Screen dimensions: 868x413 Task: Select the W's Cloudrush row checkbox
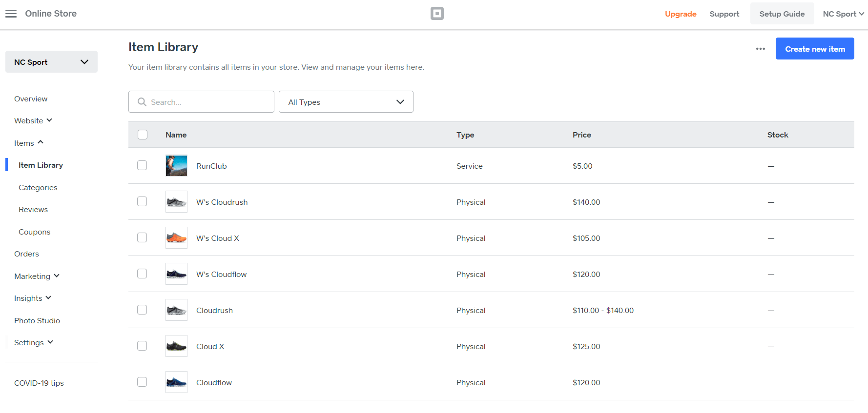142,201
